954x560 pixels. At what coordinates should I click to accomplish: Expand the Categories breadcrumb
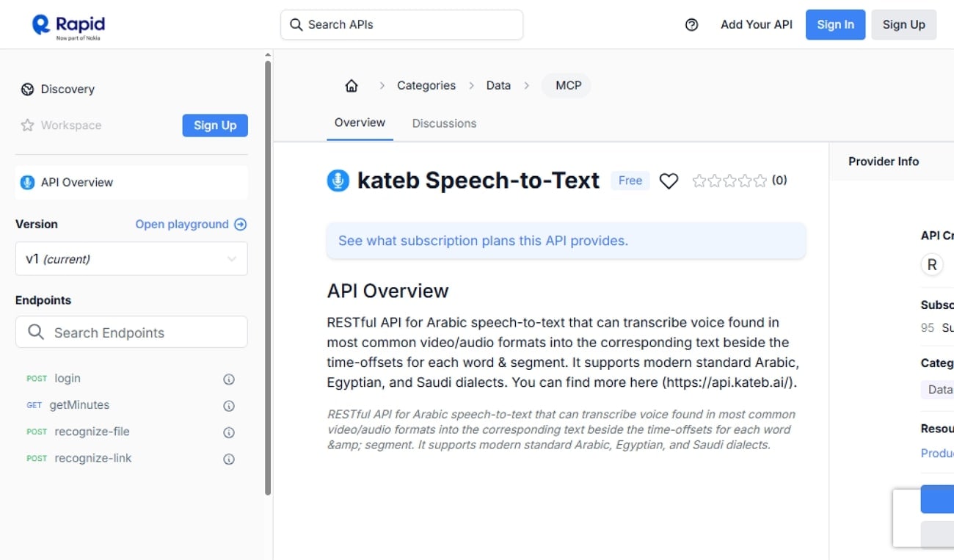click(426, 85)
